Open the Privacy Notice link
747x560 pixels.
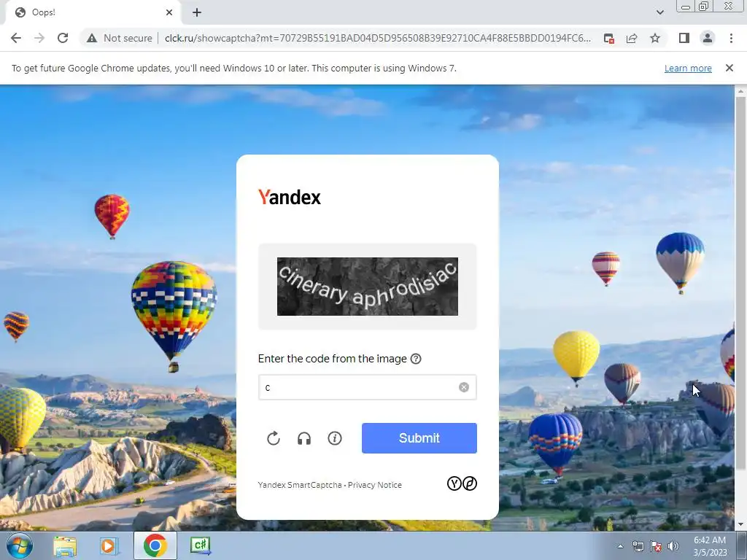(375, 485)
